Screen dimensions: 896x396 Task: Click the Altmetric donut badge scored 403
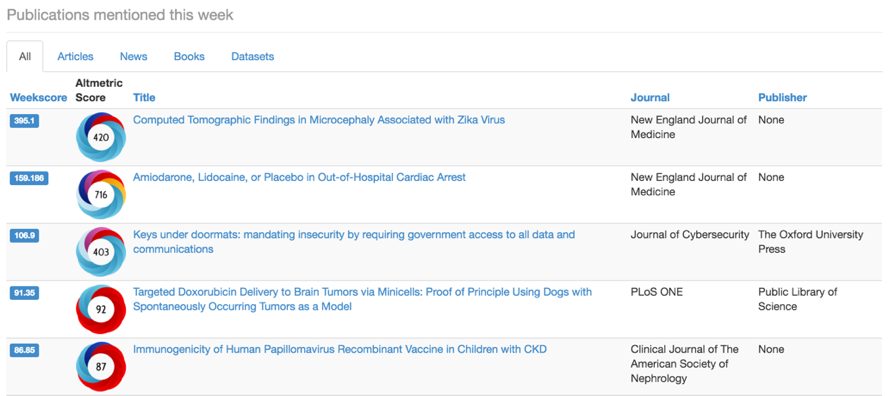[x=101, y=251]
